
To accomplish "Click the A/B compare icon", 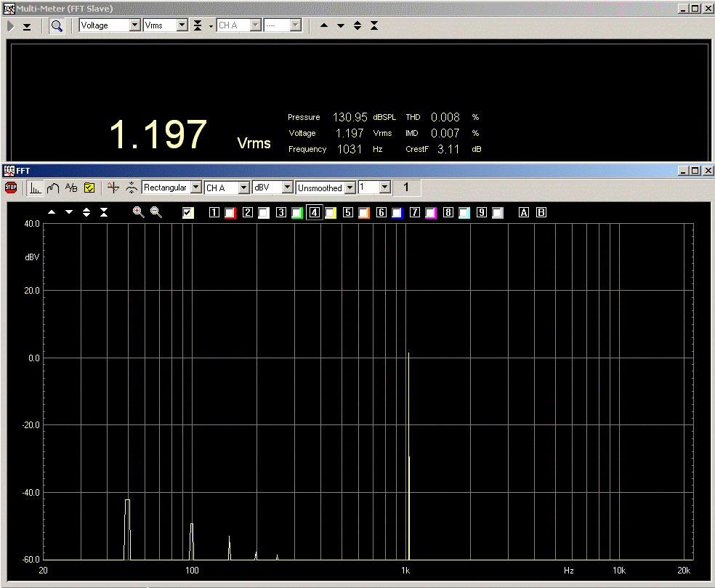I will pos(71,188).
